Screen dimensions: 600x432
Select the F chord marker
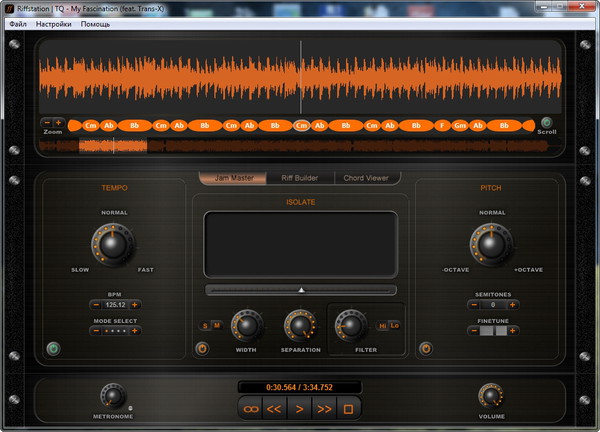tap(442, 126)
